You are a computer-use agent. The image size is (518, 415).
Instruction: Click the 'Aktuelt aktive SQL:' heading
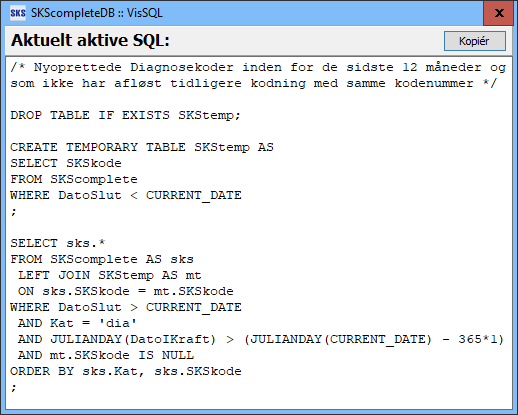coord(90,40)
